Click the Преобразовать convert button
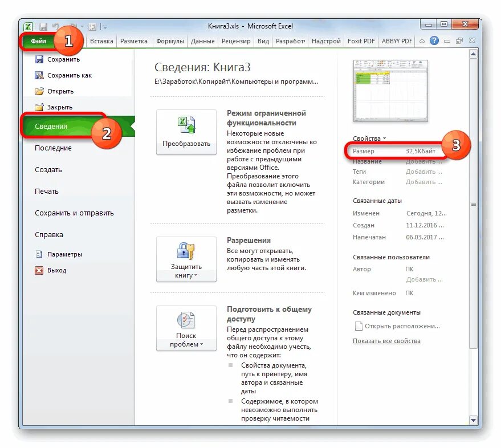The height and width of the screenshot is (448, 501). pos(186,132)
